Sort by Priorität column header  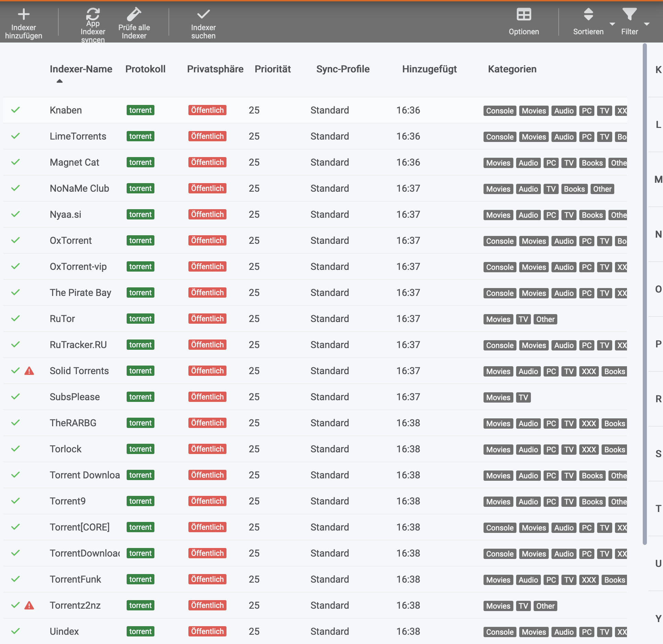[x=272, y=69]
